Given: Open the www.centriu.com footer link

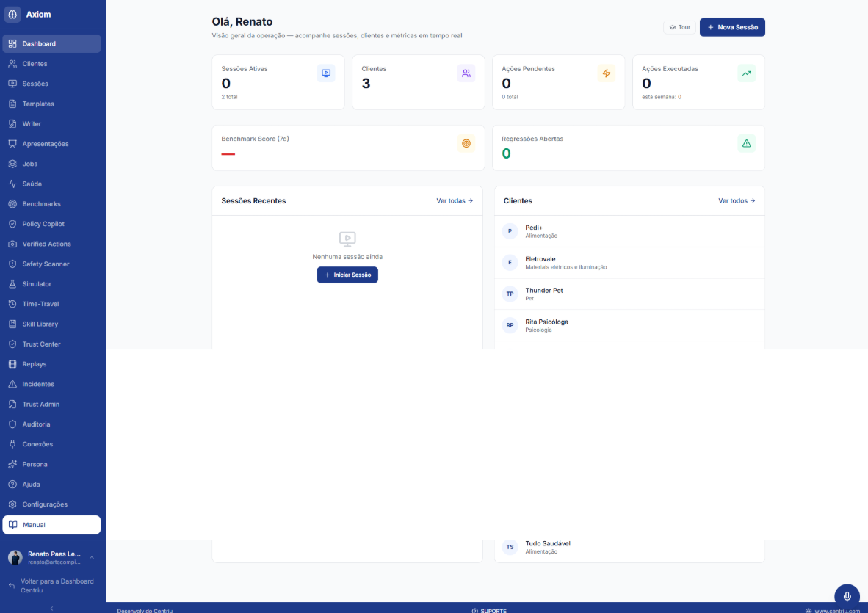Looking at the screenshot, I should click(833, 610).
